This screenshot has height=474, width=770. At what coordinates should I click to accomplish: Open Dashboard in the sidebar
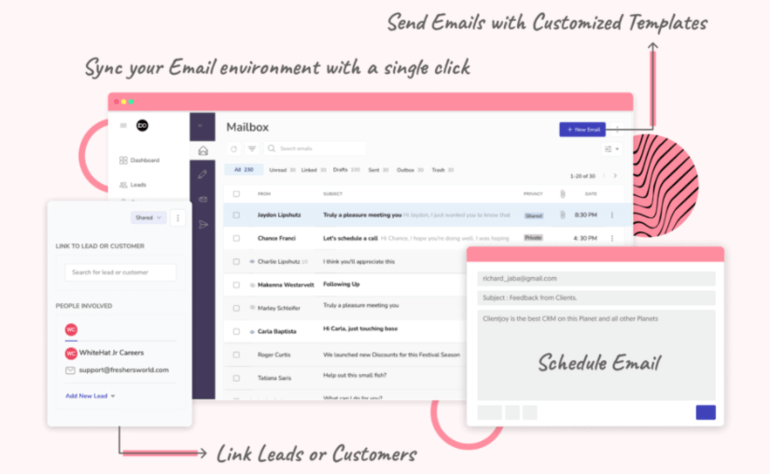tap(139, 161)
